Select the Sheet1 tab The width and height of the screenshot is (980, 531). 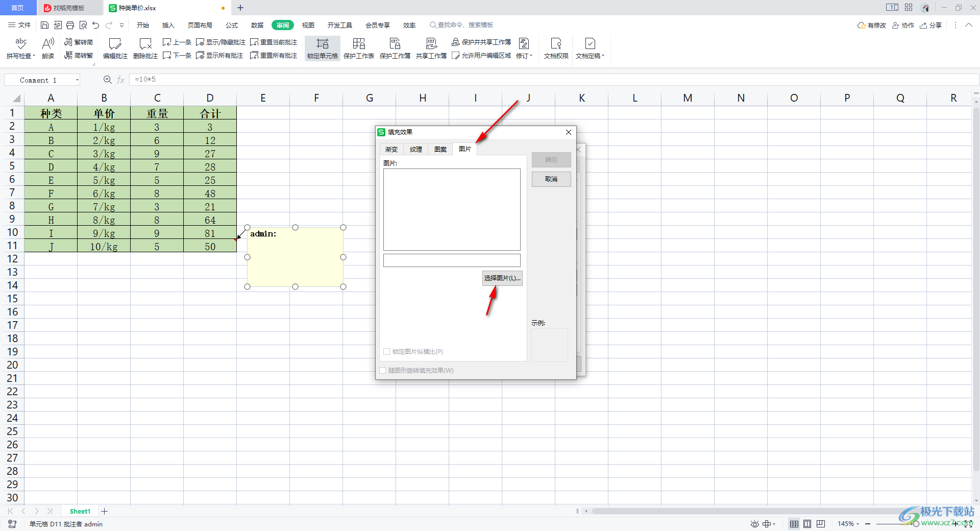coord(80,511)
